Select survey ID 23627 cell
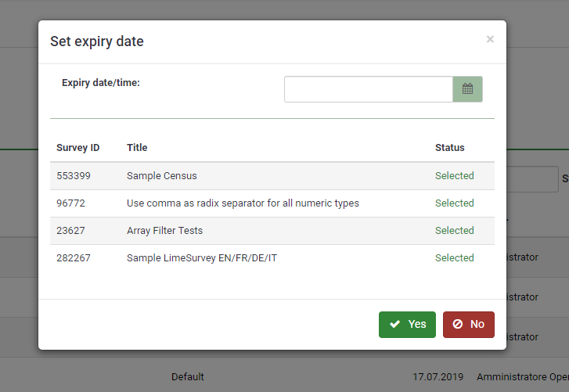 pos(70,231)
